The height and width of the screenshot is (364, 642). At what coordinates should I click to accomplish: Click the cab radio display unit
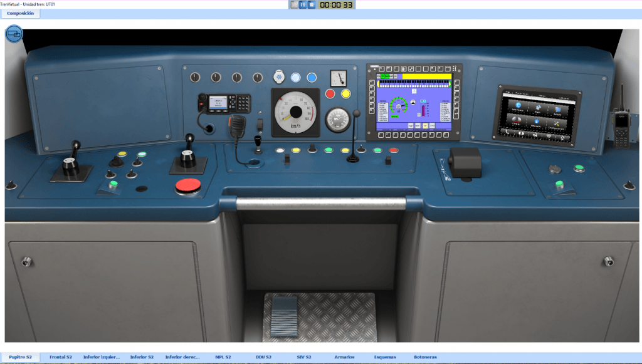tap(224, 103)
